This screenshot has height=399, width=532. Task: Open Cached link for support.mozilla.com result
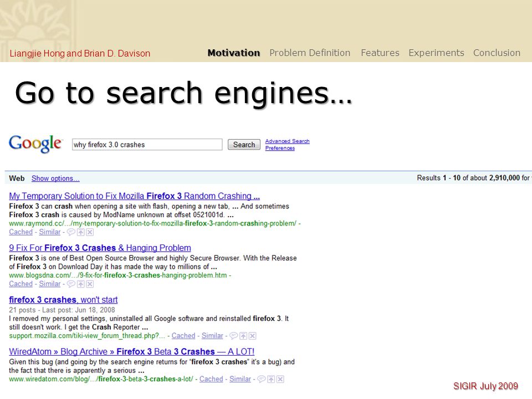[x=183, y=336]
